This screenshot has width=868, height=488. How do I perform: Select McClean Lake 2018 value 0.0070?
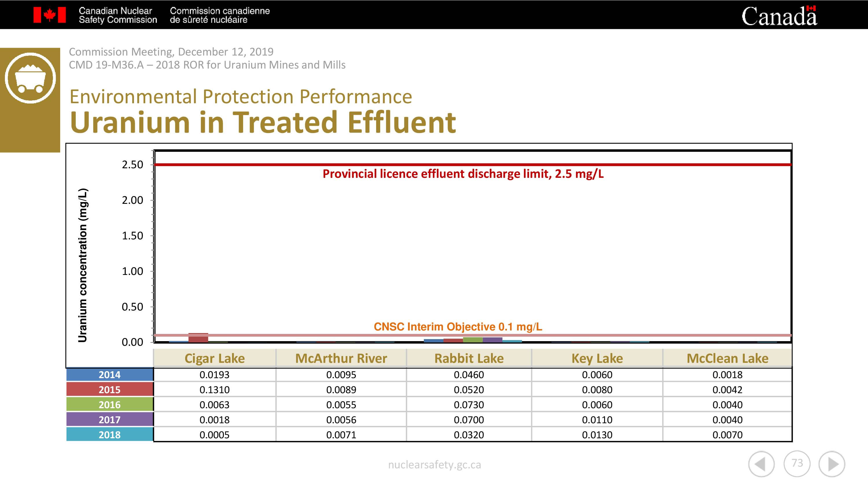click(x=727, y=435)
